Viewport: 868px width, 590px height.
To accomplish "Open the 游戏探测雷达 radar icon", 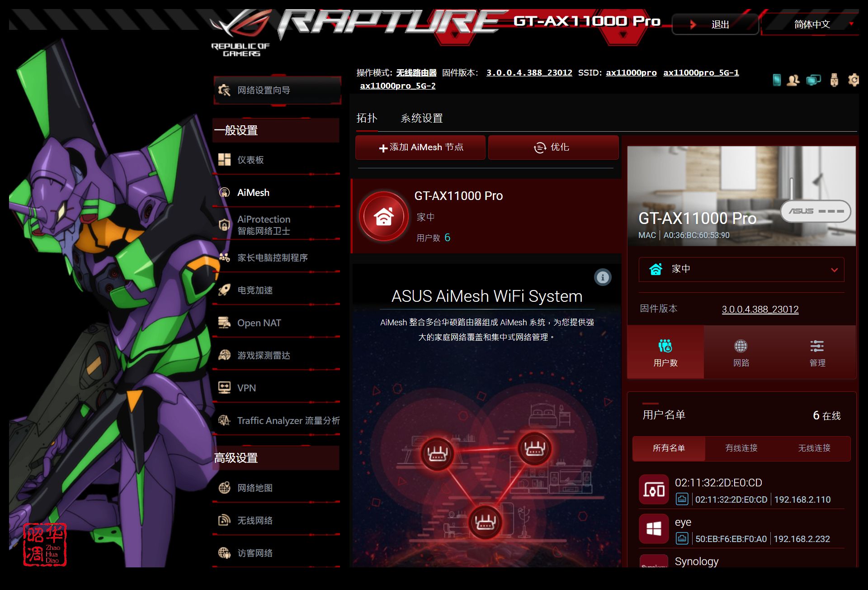I will [x=224, y=355].
